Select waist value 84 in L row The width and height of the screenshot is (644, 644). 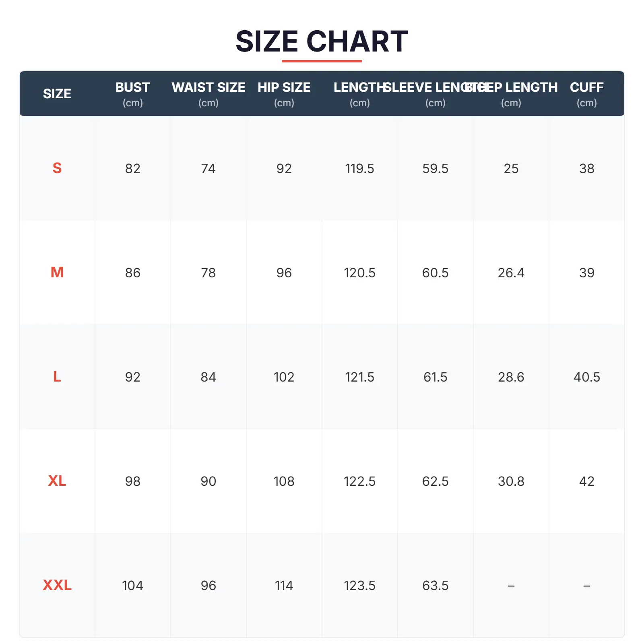pos(208,377)
